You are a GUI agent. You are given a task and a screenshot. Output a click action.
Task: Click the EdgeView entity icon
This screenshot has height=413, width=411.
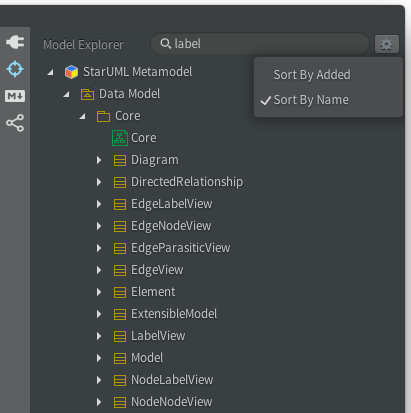click(120, 270)
